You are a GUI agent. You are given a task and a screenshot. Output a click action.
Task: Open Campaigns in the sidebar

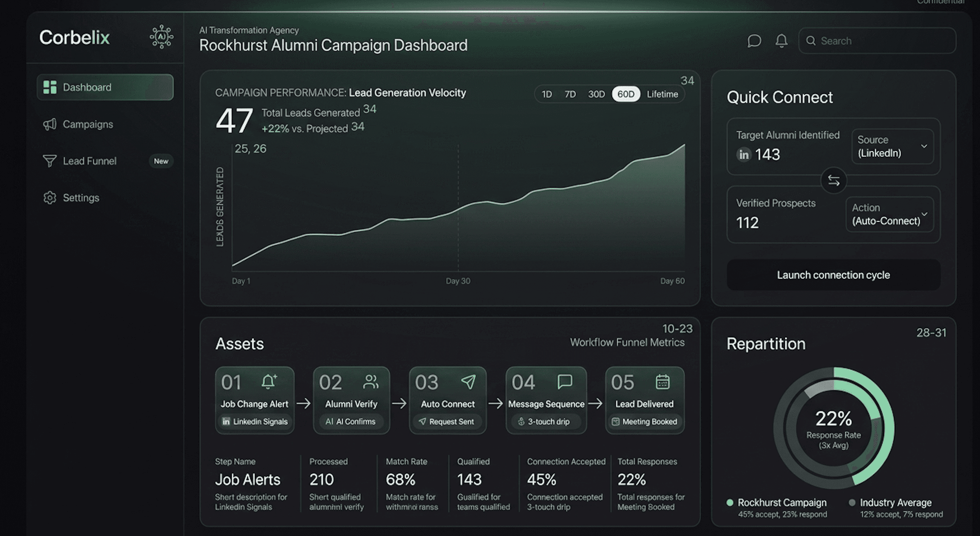point(88,124)
